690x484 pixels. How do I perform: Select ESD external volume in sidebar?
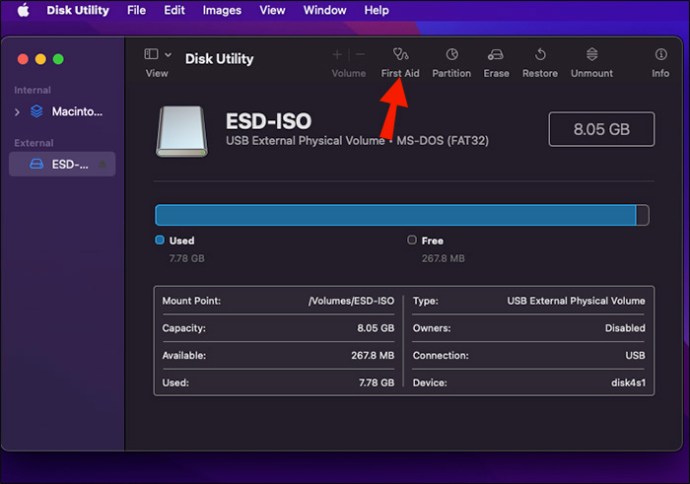coord(62,164)
